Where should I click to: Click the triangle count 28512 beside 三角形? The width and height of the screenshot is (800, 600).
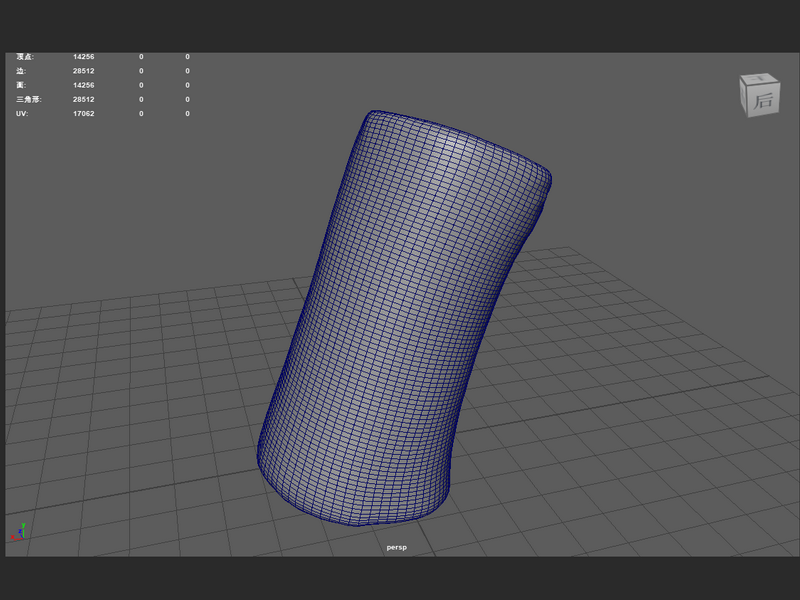click(84, 99)
